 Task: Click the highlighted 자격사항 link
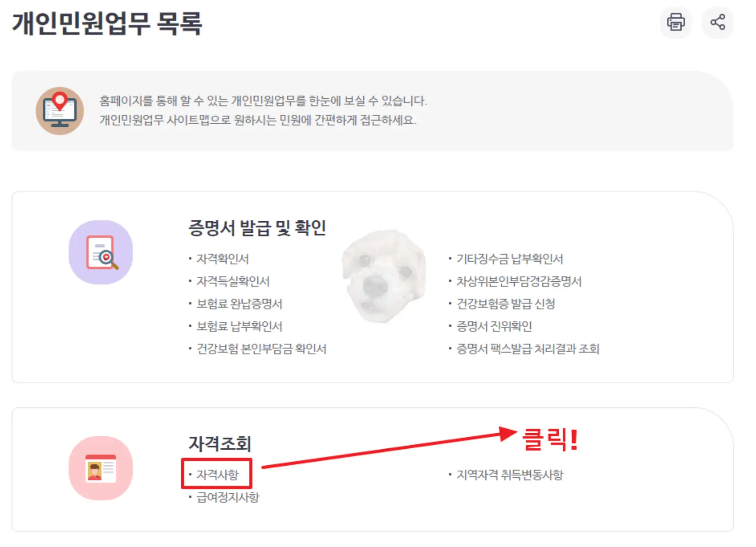[x=217, y=474]
